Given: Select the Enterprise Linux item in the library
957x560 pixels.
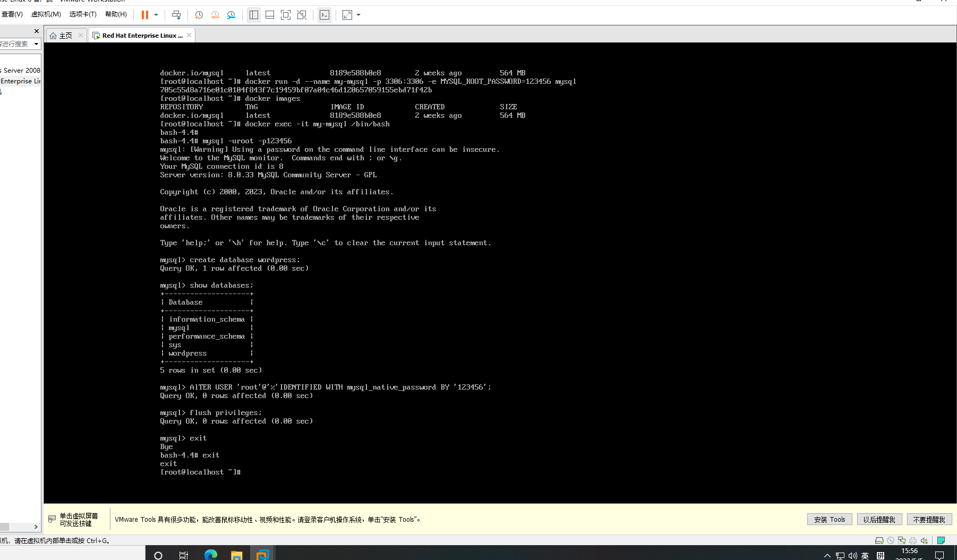Looking at the screenshot, I should point(20,81).
